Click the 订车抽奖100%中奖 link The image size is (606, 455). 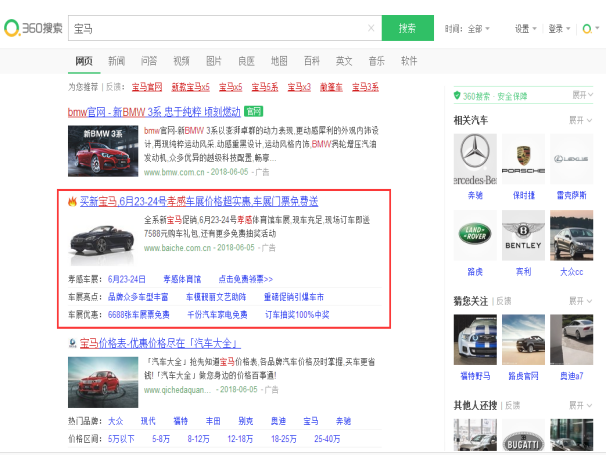coord(297,315)
